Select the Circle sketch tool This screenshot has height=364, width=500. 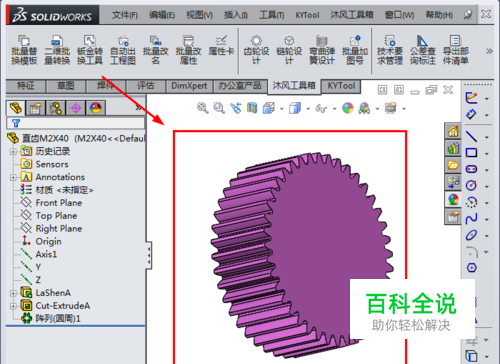point(471,185)
